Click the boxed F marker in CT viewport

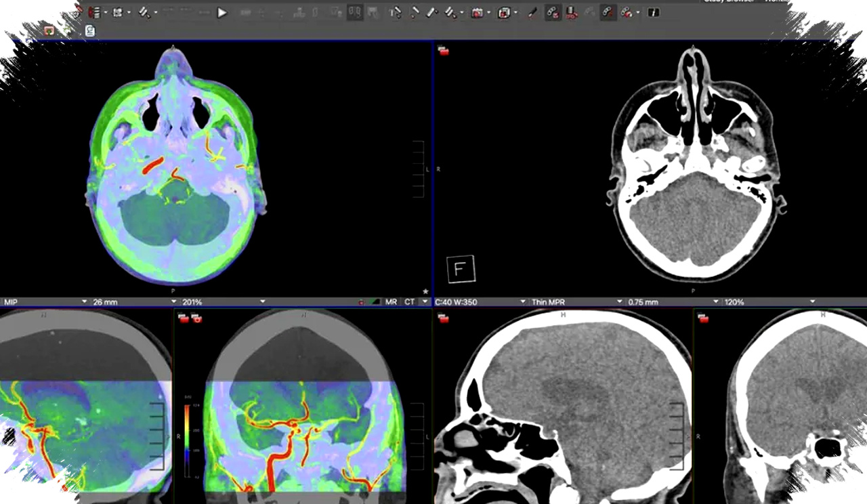pyautogui.click(x=461, y=269)
